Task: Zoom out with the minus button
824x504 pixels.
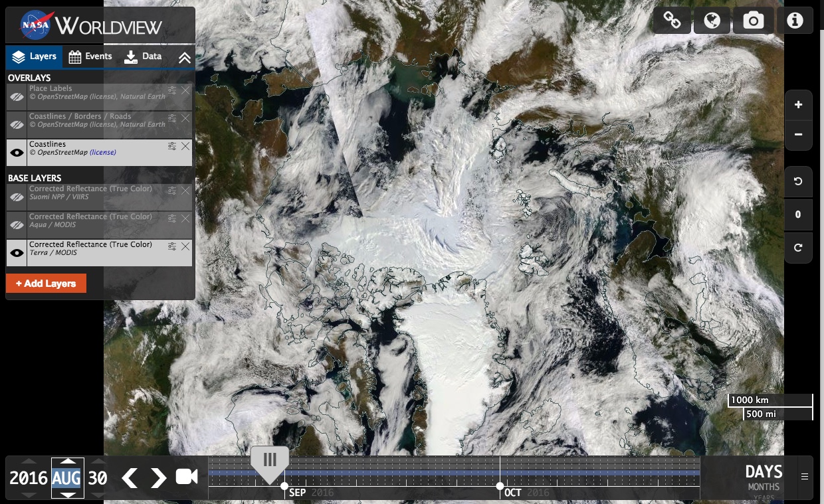Action: (x=798, y=135)
